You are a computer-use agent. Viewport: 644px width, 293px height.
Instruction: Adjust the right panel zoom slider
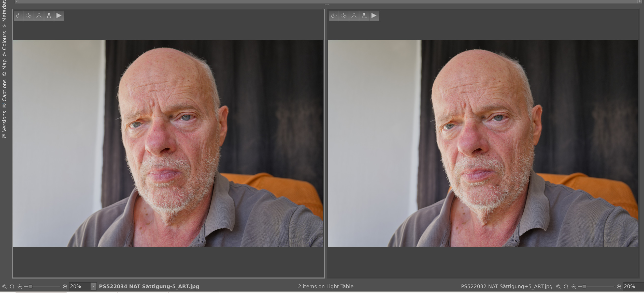click(596, 286)
